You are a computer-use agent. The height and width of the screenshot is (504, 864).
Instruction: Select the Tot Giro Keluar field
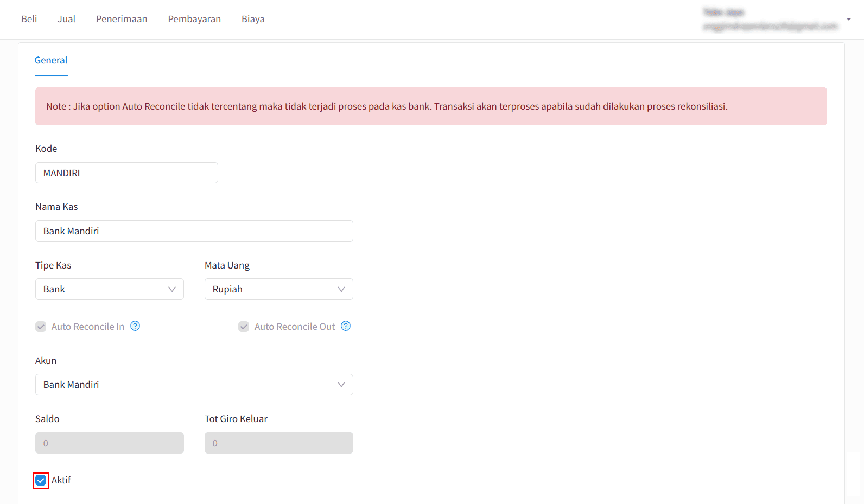click(279, 443)
